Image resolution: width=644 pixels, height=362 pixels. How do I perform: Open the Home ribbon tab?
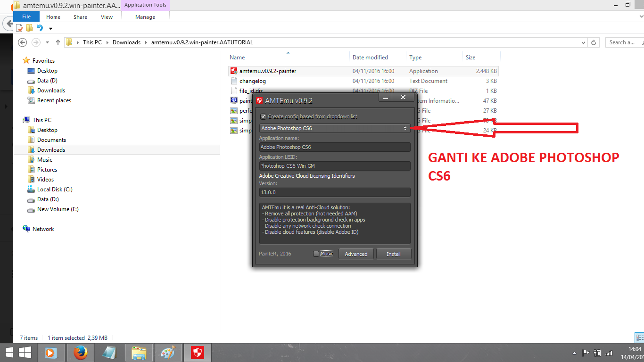tap(53, 16)
